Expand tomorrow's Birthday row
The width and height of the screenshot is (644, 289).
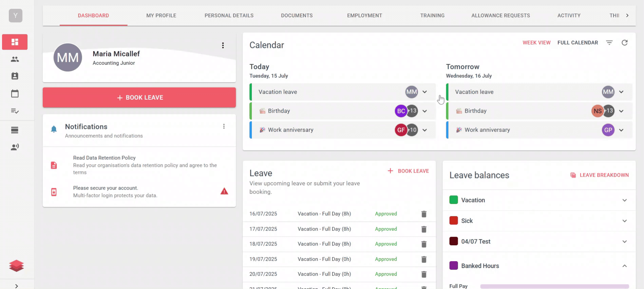coord(621,111)
